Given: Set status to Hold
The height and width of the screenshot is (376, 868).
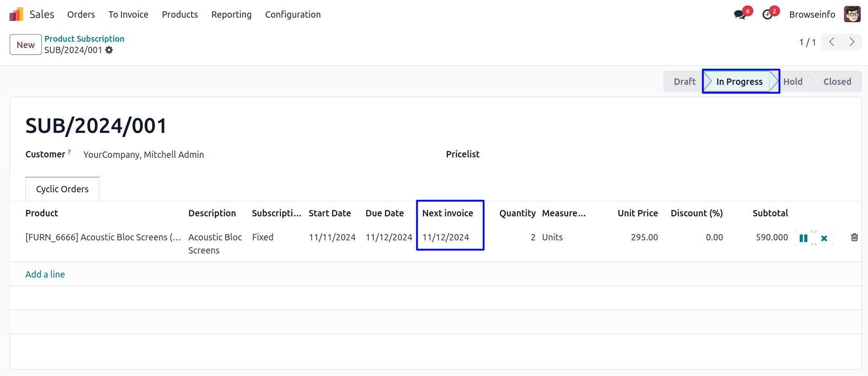Looking at the screenshot, I should pyautogui.click(x=793, y=82).
